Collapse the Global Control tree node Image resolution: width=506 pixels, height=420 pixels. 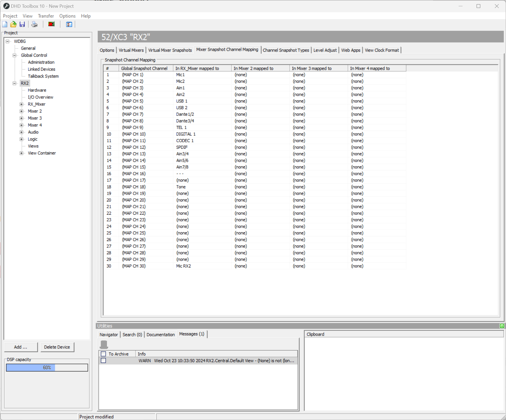[14, 55]
